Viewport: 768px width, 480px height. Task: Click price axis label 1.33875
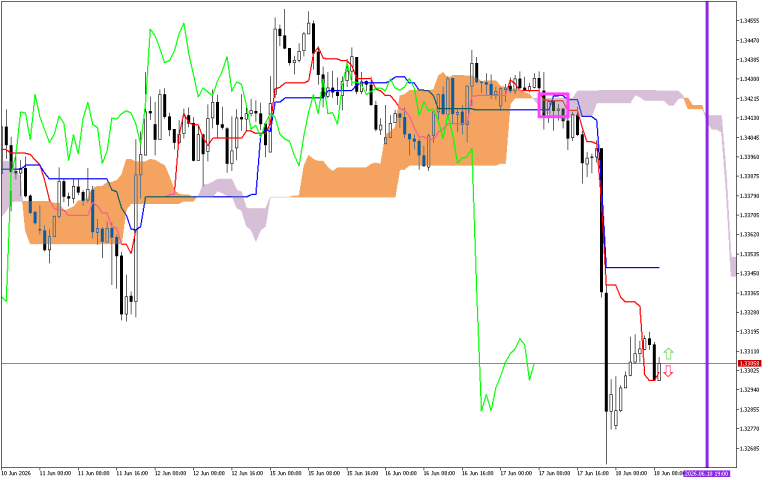[750, 176]
